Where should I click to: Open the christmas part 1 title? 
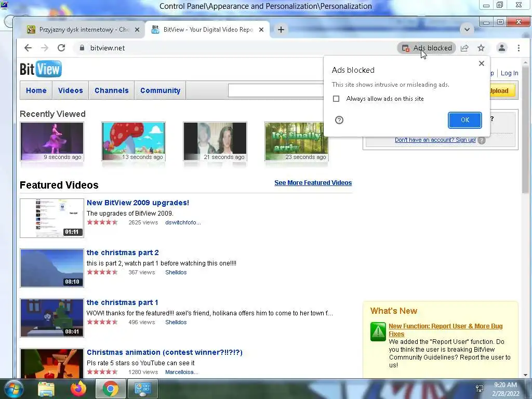point(122,302)
